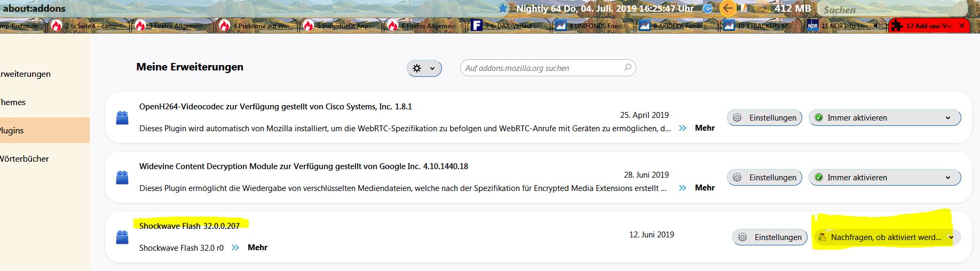Click the 412 MB memory indicator
The height and width of the screenshot is (271, 980).
793,8
